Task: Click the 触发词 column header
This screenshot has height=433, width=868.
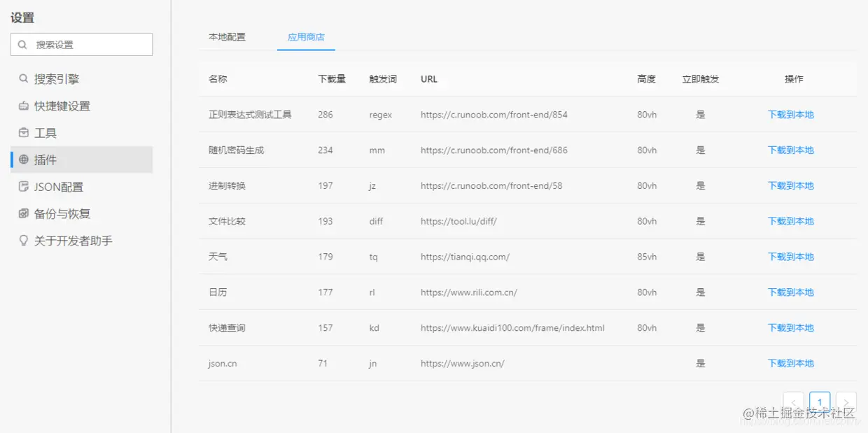Action: tap(383, 79)
